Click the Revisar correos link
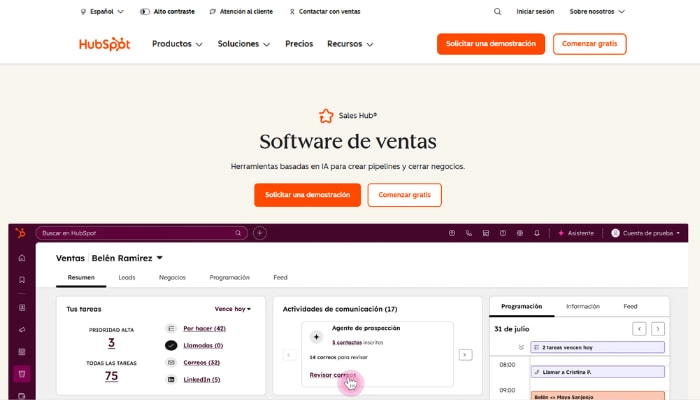 [333, 375]
